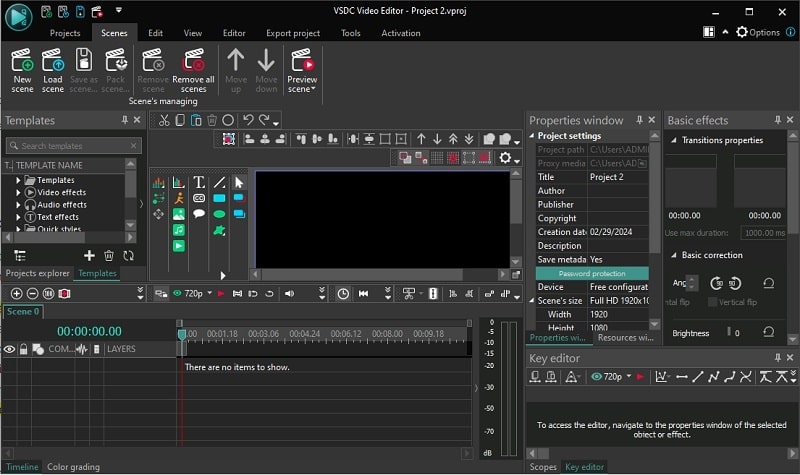
Task: Refresh templates list icon
Action: pyautogui.click(x=129, y=256)
